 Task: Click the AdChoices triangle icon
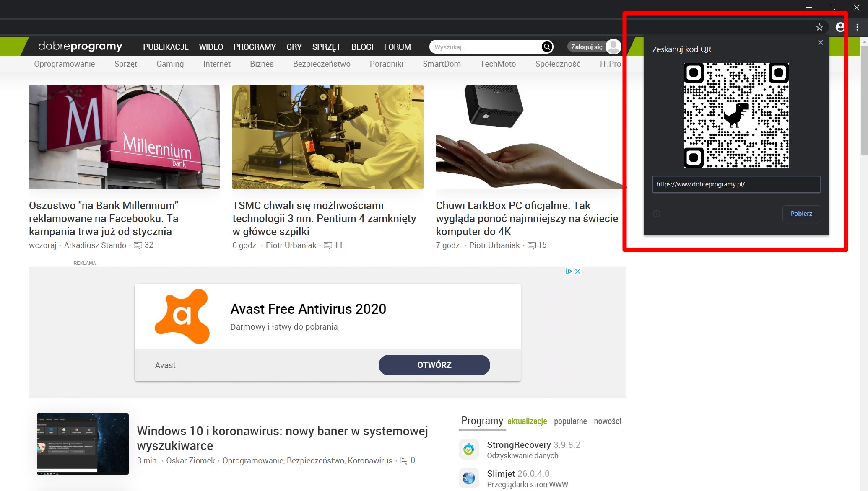click(569, 271)
